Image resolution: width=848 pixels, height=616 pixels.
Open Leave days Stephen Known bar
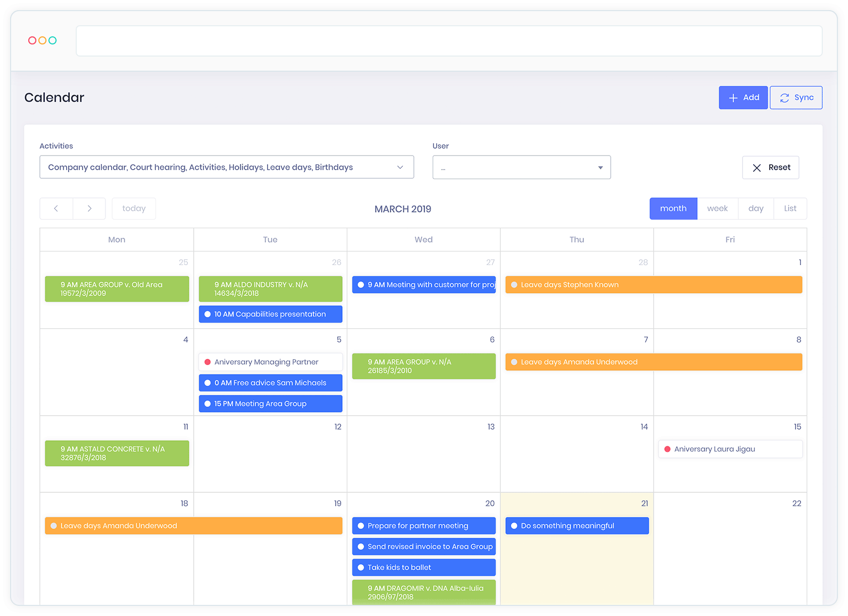pos(654,285)
